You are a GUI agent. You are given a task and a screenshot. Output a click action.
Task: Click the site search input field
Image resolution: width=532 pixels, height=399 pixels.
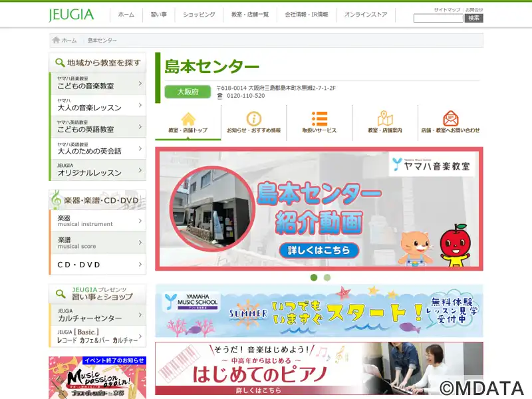pos(438,19)
